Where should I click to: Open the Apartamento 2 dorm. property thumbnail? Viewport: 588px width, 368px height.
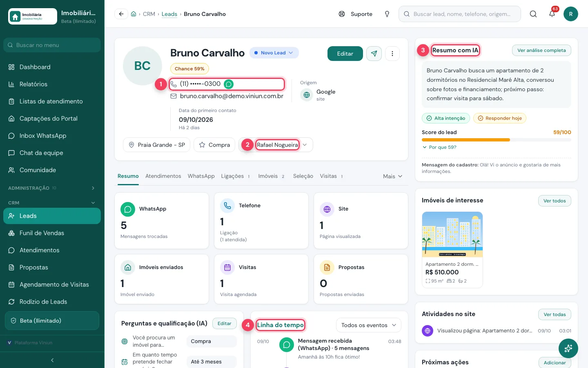tap(452, 234)
